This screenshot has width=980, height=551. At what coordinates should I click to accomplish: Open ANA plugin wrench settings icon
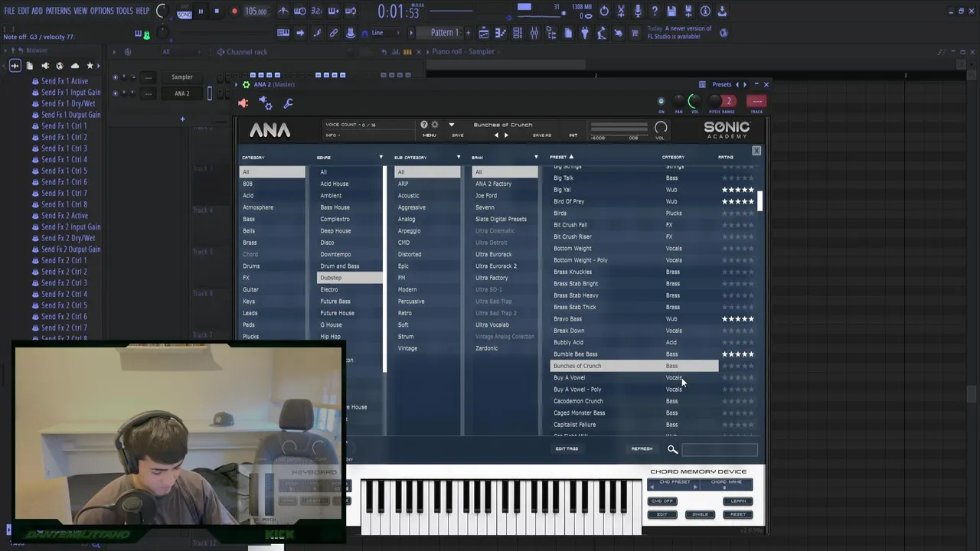click(x=289, y=103)
